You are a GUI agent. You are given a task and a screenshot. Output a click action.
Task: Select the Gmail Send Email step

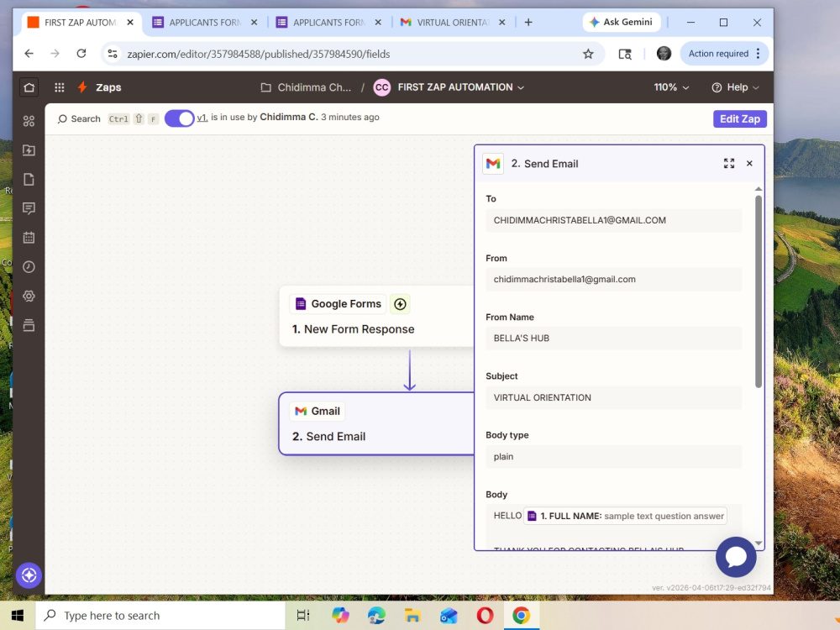[x=376, y=423]
